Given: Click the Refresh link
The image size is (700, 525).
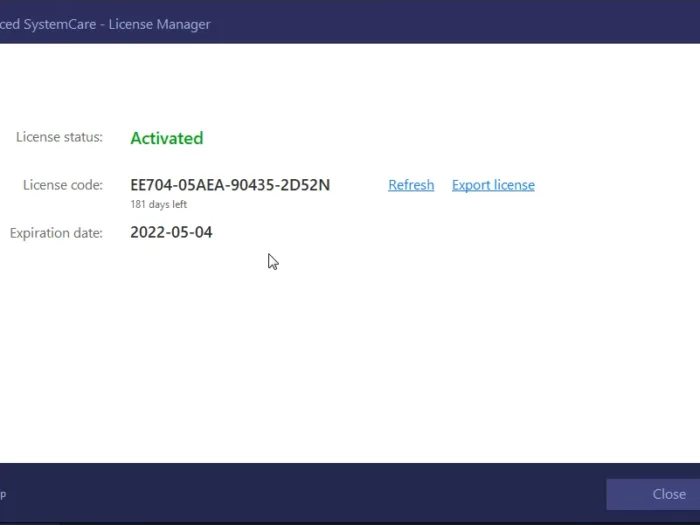Looking at the screenshot, I should pyautogui.click(x=411, y=185).
